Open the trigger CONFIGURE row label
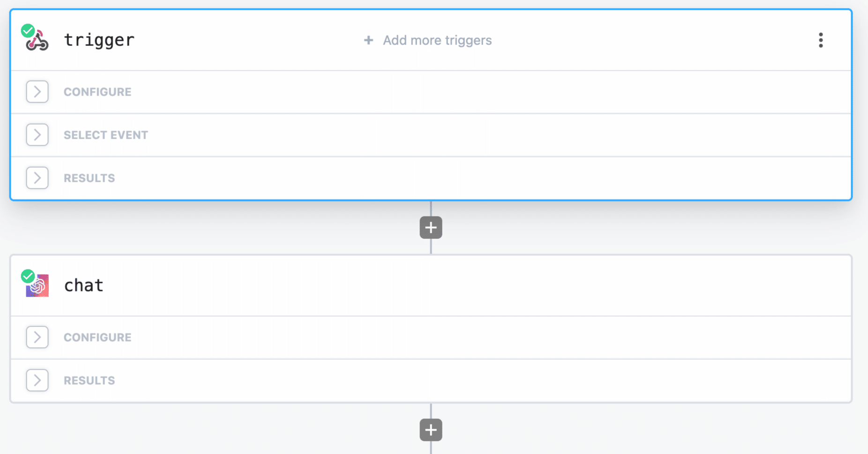This screenshot has width=868, height=454. [x=97, y=92]
